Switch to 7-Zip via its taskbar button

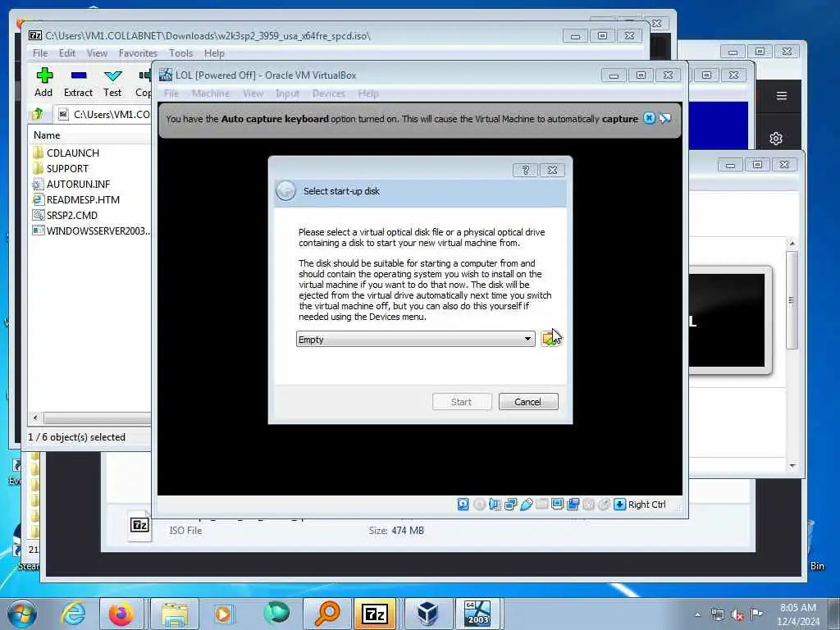(375, 614)
